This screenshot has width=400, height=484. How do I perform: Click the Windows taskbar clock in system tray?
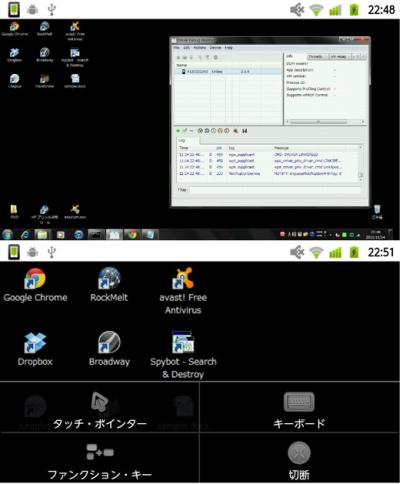(x=377, y=234)
